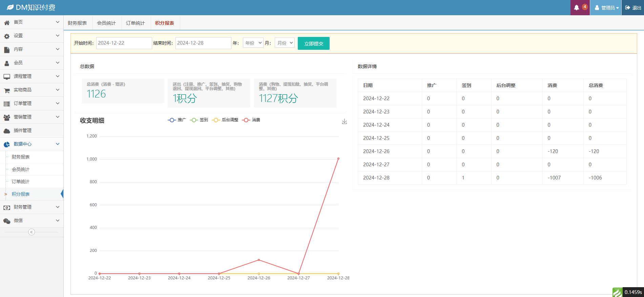
Task: Switch to the 订单统计 tab
Action: (136, 23)
